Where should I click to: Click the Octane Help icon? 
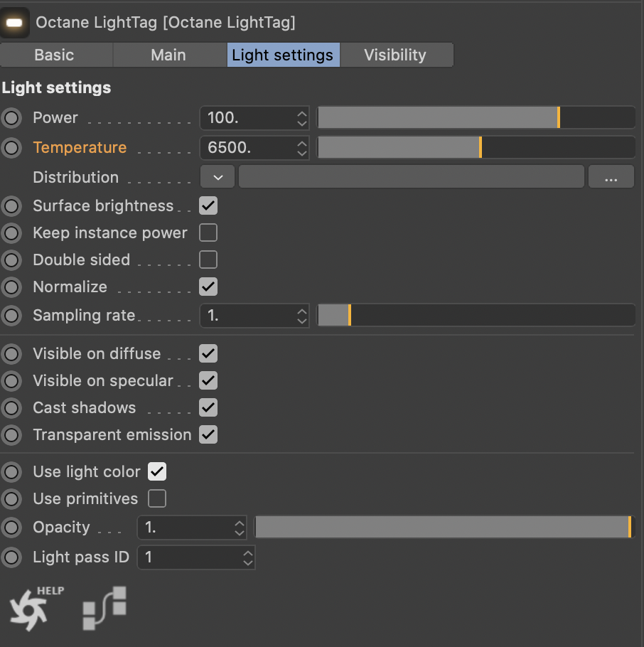click(x=30, y=609)
